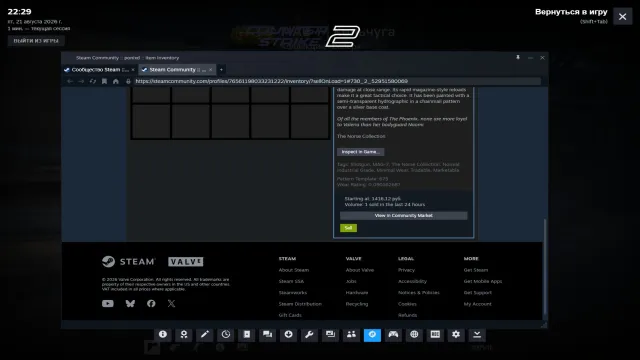Open the wrench tools icon in overlay toolbar
The image size is (640, 360).
(x=309, y=335)
